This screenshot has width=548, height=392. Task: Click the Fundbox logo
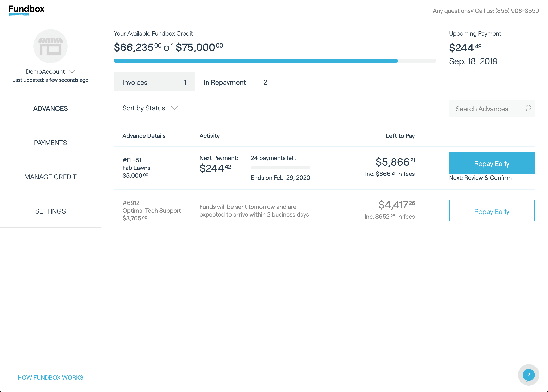point(27,10)
